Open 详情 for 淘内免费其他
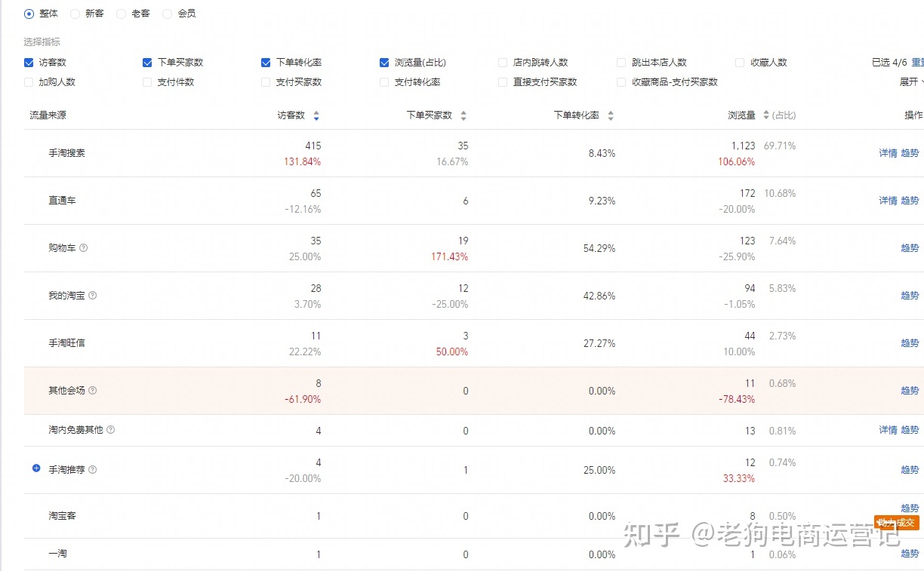This screenshot has height=571, width=924. [888, 430]
